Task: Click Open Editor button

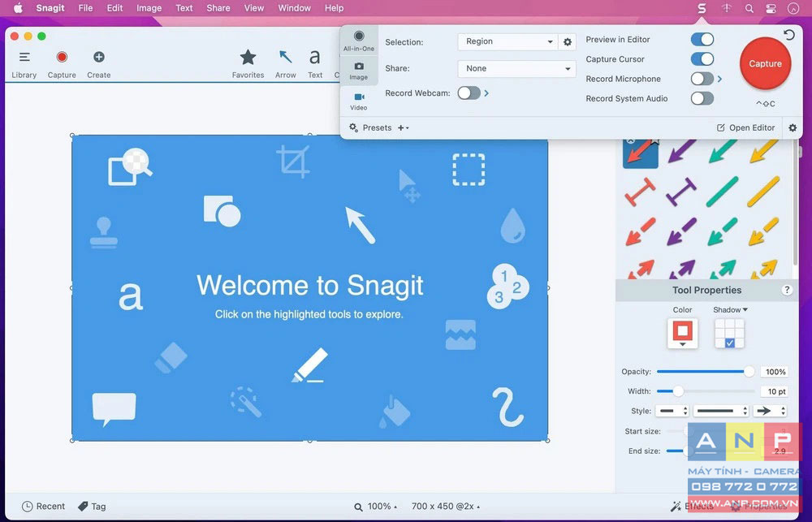Action: (x=745, y=127)
